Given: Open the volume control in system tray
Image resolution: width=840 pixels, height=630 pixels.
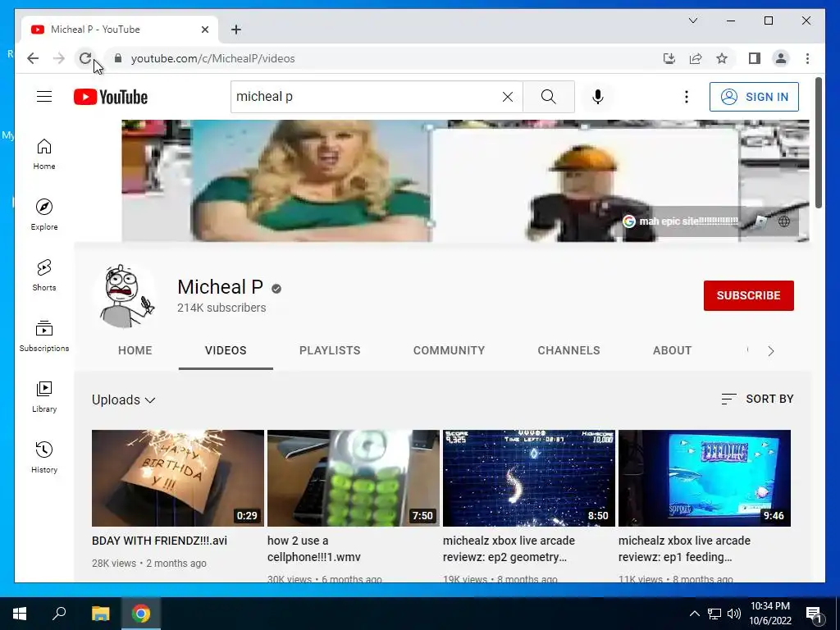Looking at the screenshot, I should [x=734, y=614].
